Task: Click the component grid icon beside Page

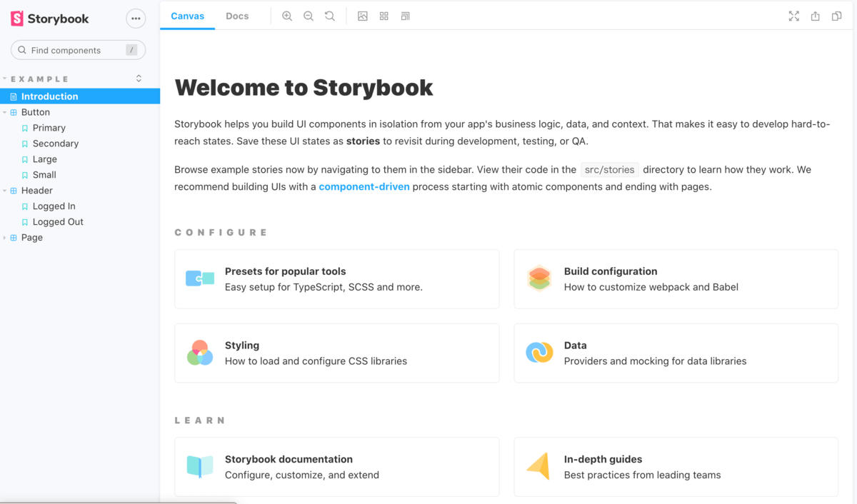Action: pyautogui.click(x=14, y=238)
